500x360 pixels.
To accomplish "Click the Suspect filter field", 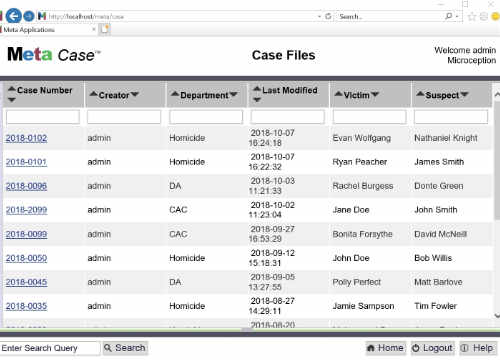I will point(451,117).
